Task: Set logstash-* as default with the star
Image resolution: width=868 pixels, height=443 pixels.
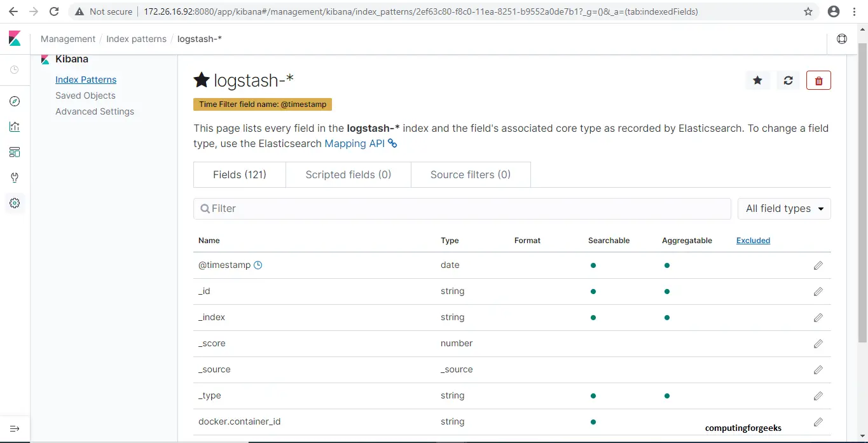Action: coord(757,80)
